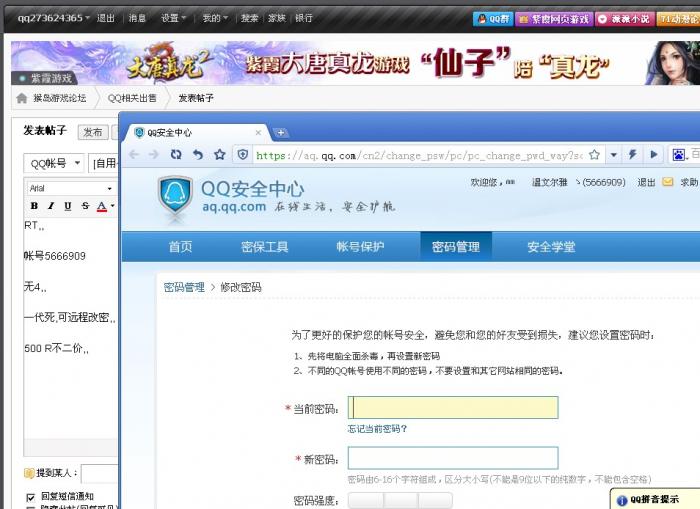
Task: Open 家族 in the forum top bar
Action: pyautogui.click(x=276, y=18)
